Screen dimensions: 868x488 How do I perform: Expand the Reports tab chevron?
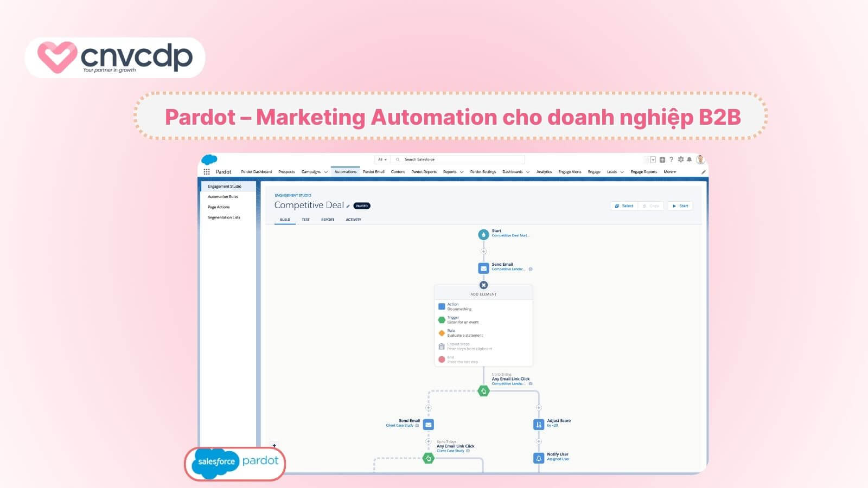(462, 172)
